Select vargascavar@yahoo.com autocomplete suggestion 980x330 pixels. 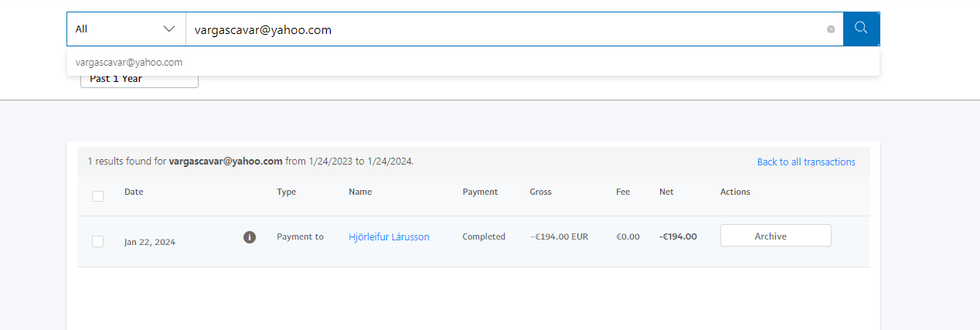pos(129,63)
